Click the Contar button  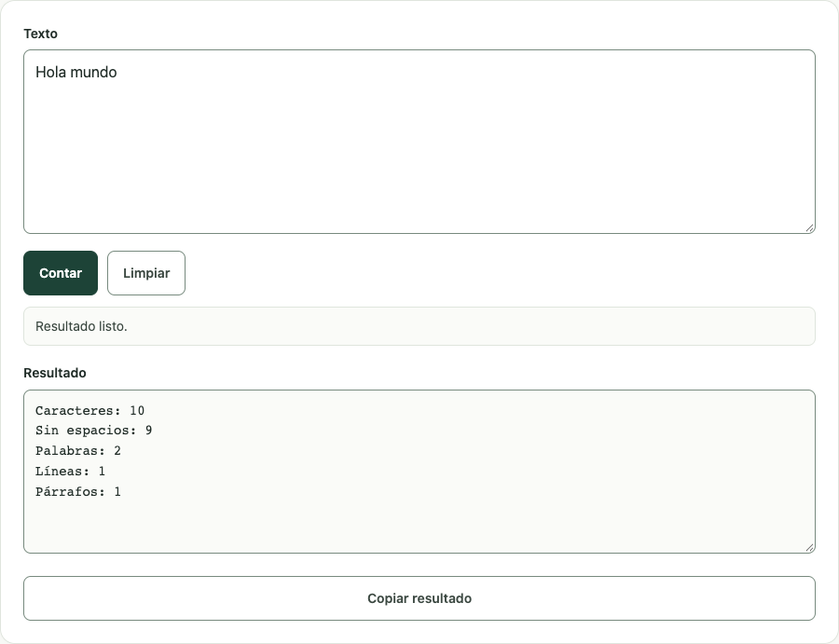click(61, 273)
